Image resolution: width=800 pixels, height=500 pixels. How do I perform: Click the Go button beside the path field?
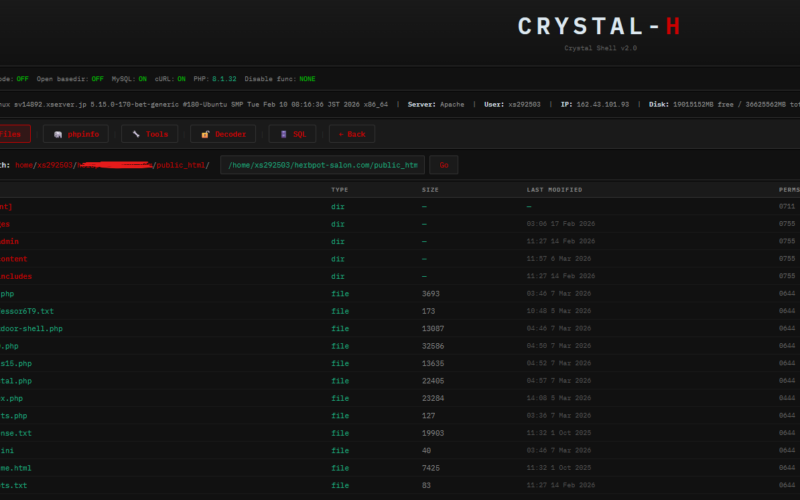coord(444,165)
